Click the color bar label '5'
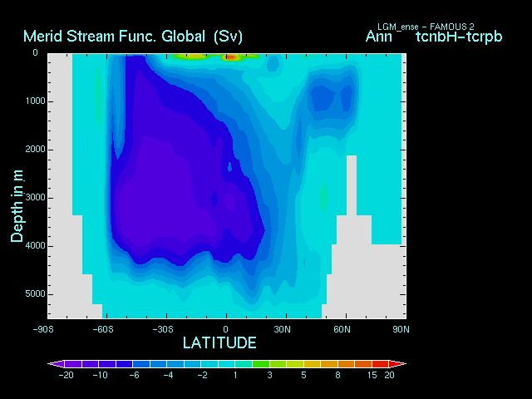This screenshot has height=399, width=532. point(303,375)
